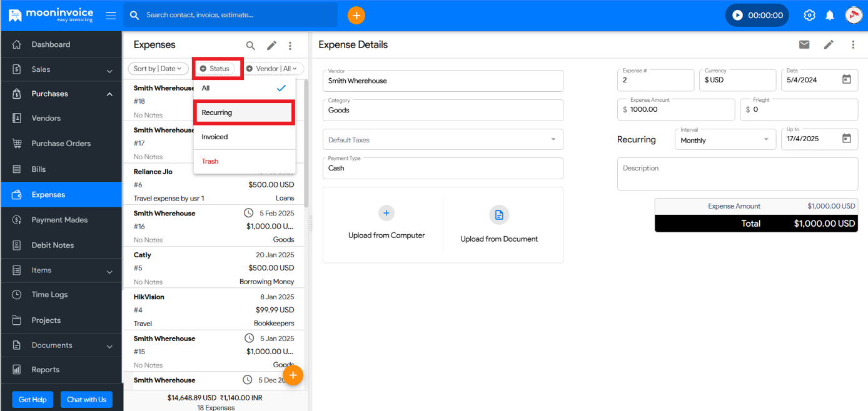
Task: Expand the Items sidebar section
Action: point(61,270)
